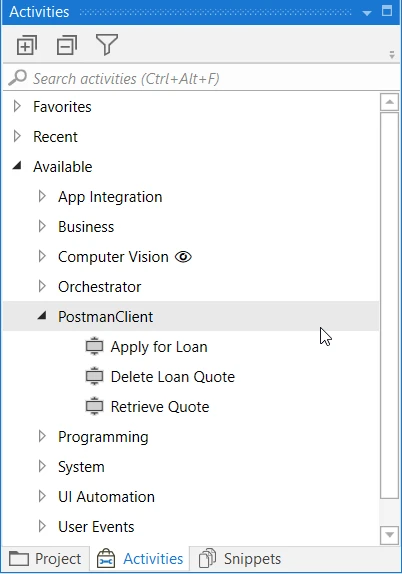
Task: Select the Apply for Loan activity icon
Action: (94, 346)
